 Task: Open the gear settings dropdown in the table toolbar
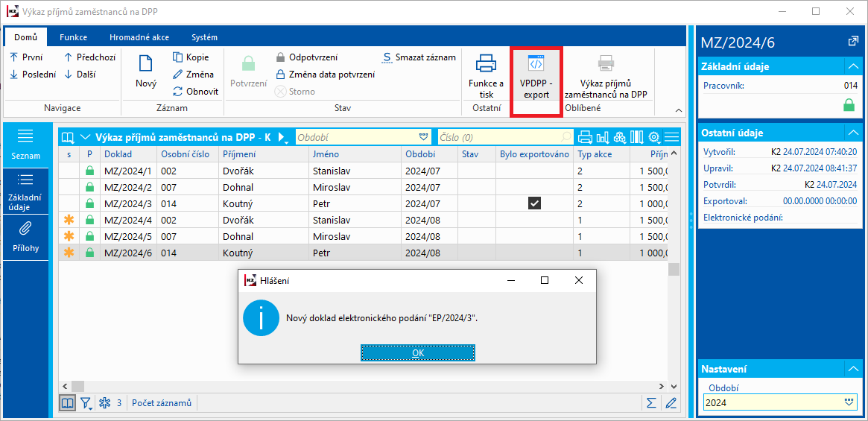tap(656, 137)
